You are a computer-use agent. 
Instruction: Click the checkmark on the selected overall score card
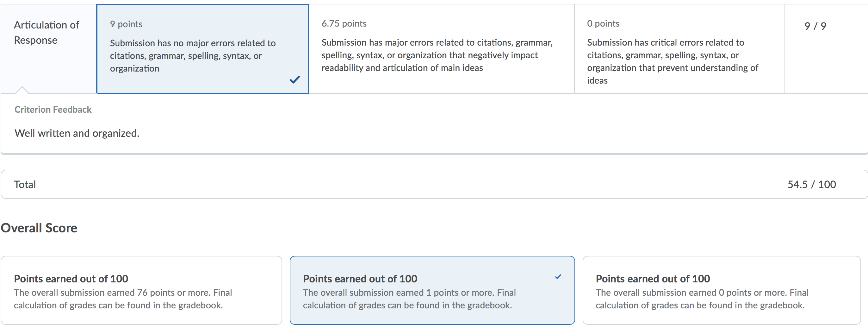(x=558, y=277)
